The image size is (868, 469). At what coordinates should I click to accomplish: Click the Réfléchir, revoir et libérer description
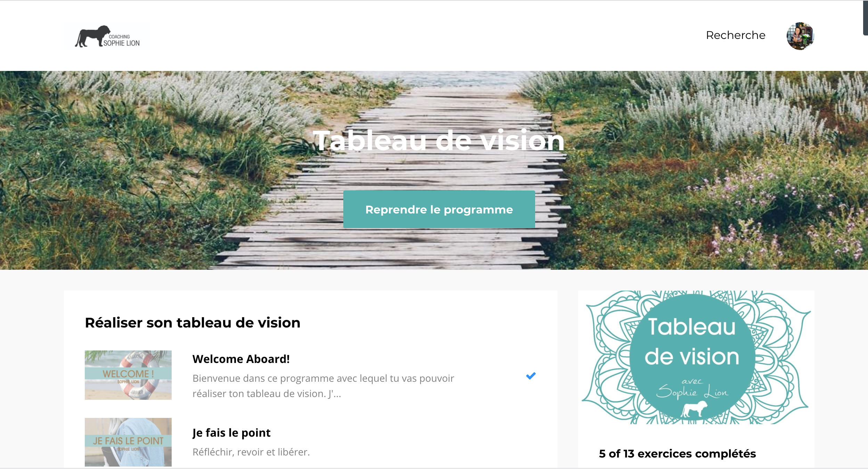point(251,452)
